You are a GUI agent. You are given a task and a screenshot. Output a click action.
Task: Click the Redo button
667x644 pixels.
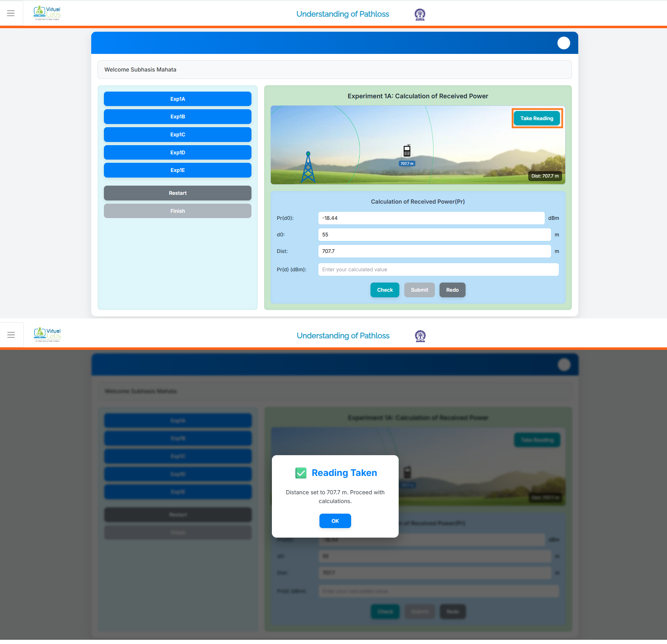point(452,290)
